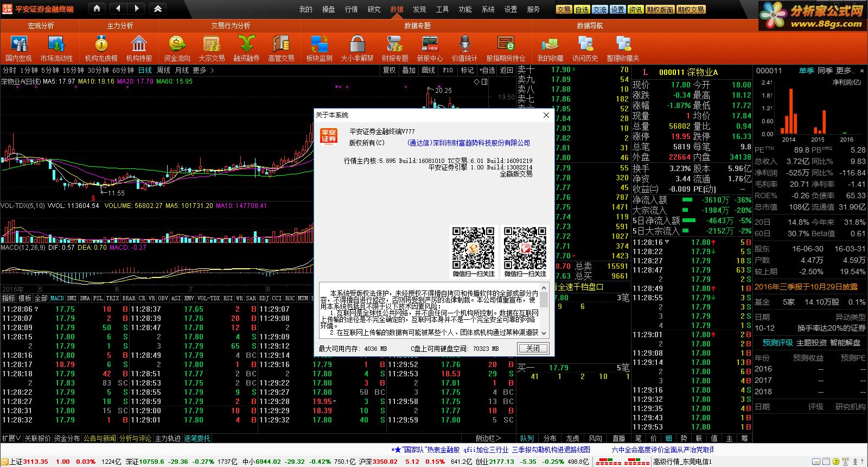Switch to the 逐笔委托 tab
Screen dimensions: 868x467
point(197,438)
